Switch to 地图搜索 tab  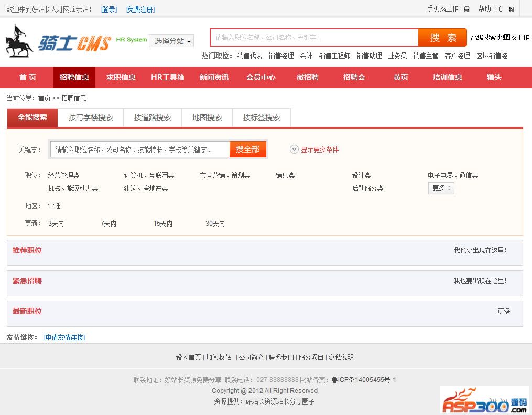coord(207,118)
